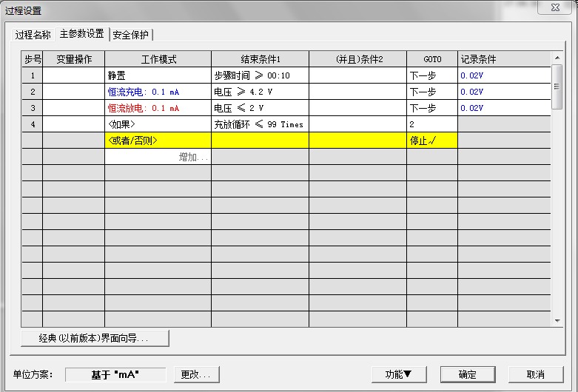Click the table scrollbar down arrow
Viewport: 578px width, 392px height.
point(557,320)
